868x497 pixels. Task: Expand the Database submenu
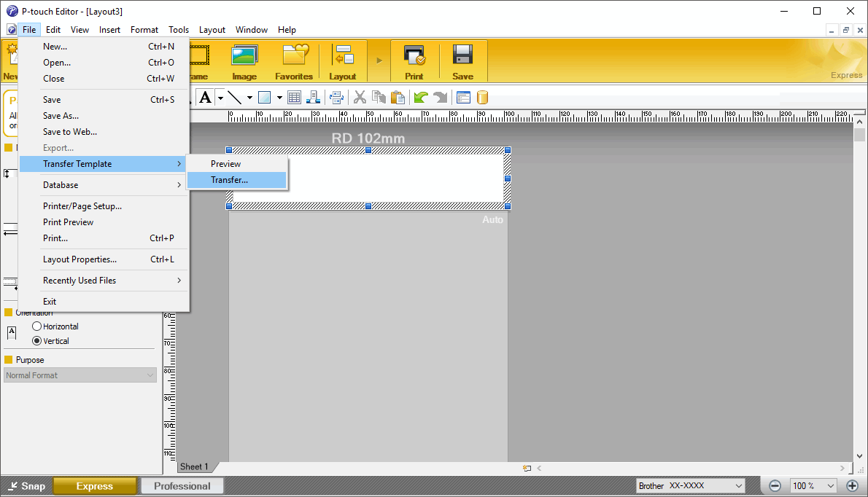(x=104, y=185)
